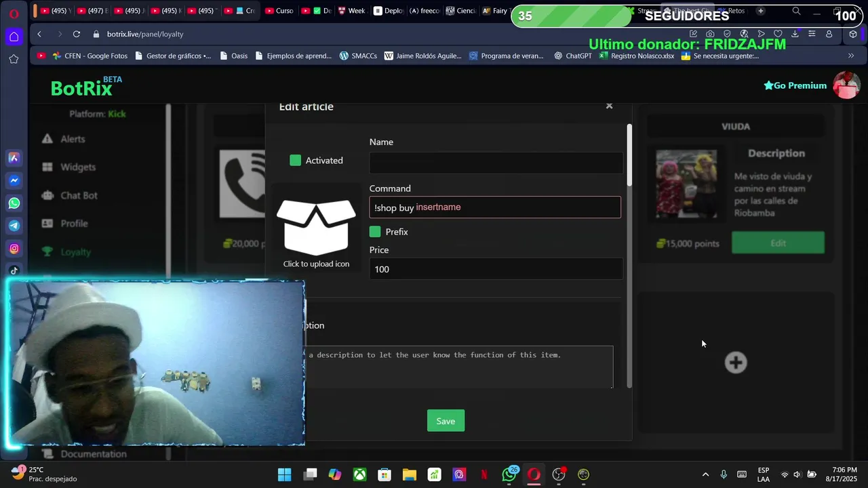Save the article

[x=446, y=421]
